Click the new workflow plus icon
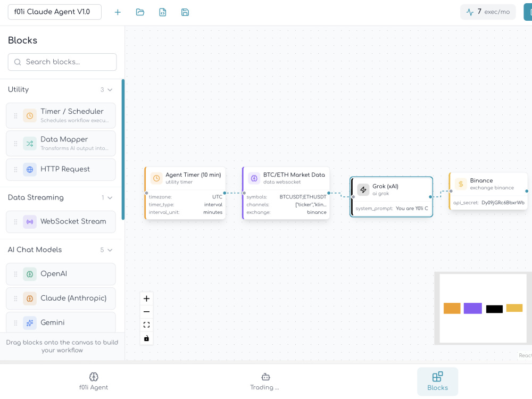Image resolution: width=532 pixels, height=399 pixels. [x=118, y=12]
